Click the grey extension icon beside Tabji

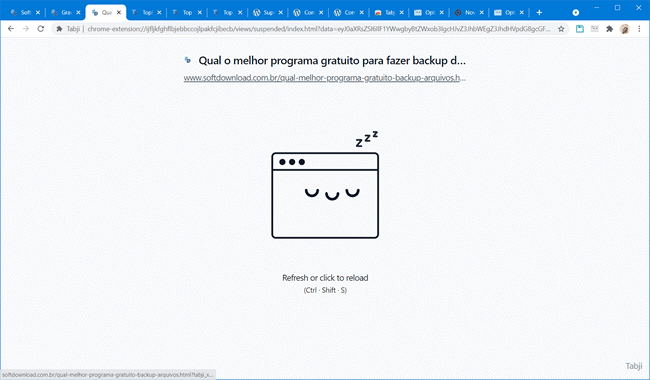click(595, 29)
